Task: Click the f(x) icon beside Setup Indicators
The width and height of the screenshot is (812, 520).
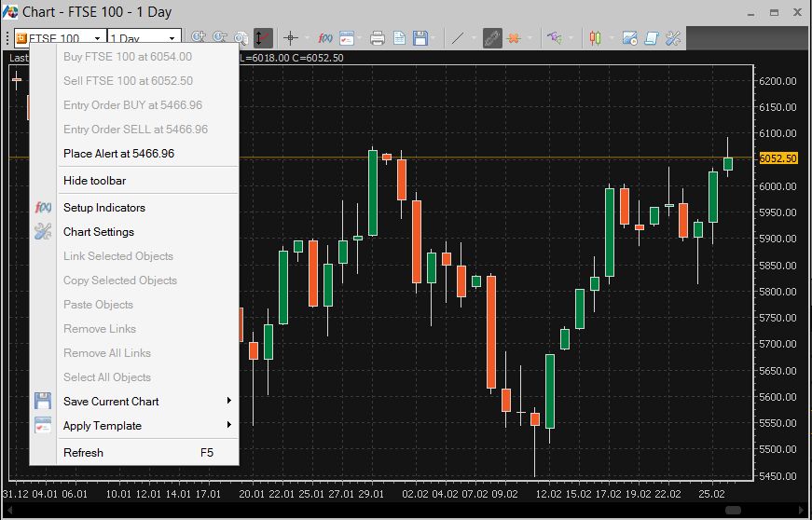Action: point(43,208)
